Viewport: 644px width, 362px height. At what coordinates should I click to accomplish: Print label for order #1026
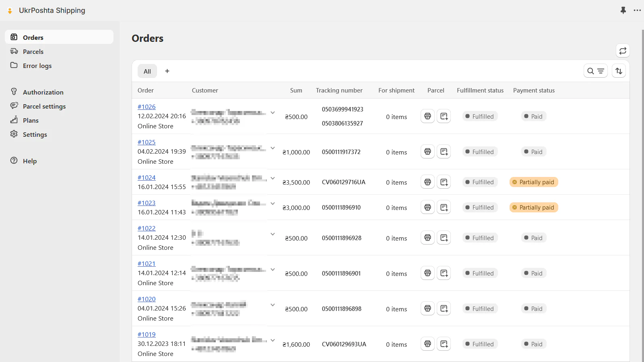[x=427, y=116]
